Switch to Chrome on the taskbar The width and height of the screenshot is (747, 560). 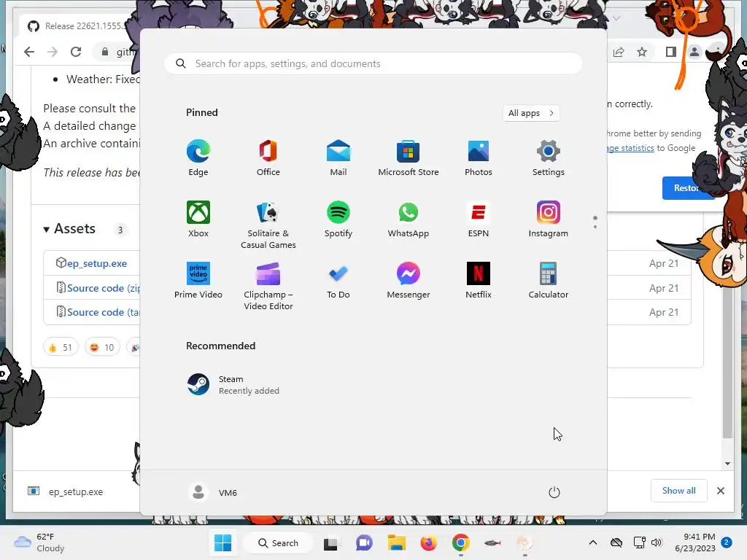[x=461, y=542]
